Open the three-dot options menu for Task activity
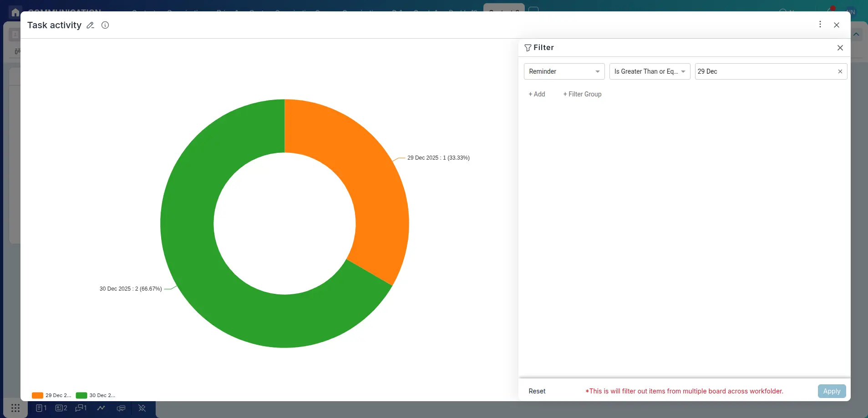 click(820, 24)
